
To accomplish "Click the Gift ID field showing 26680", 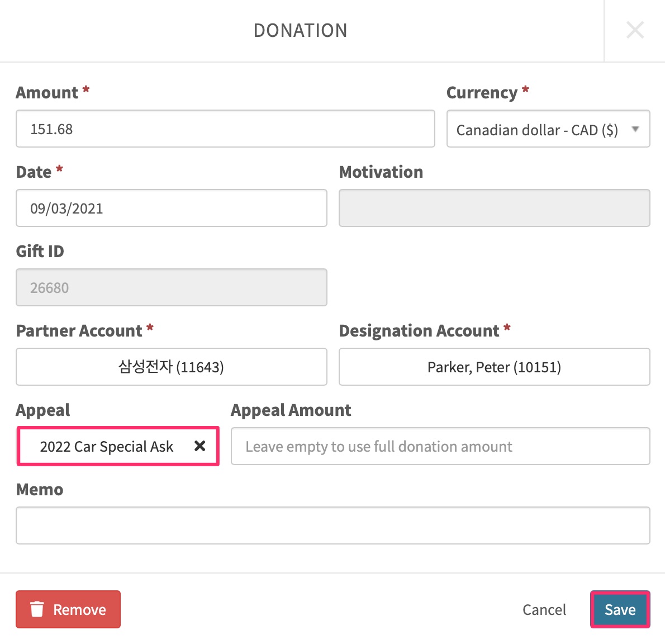I will [x=172, y=287].
